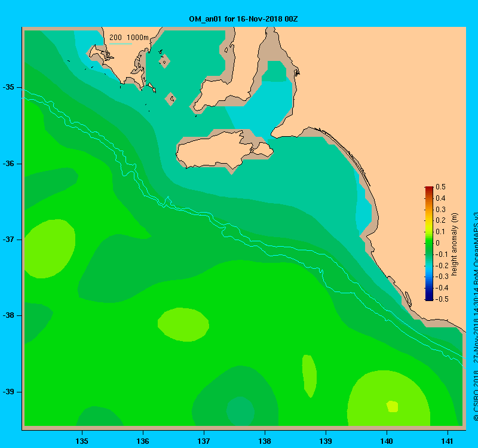
Task: Click the "-0.1" color bar label
Action: pyautogui.click(x=441, y=254)
